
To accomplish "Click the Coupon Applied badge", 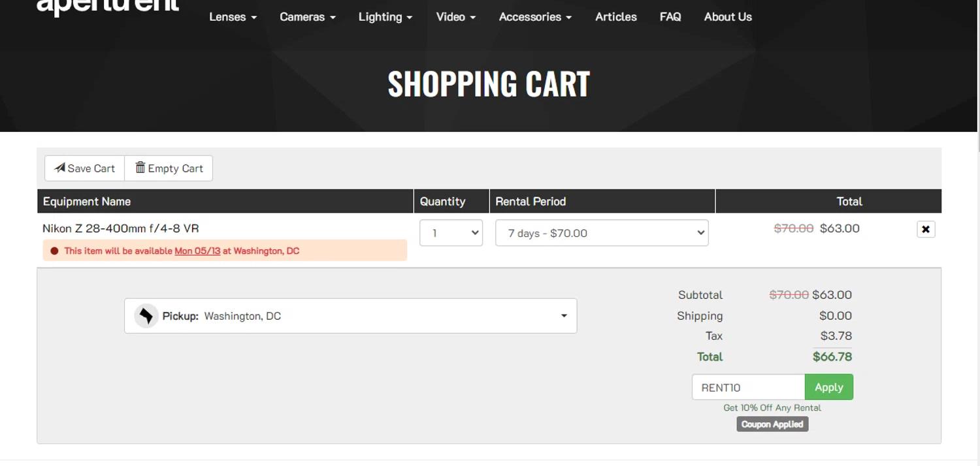I will tap(772, 424).
